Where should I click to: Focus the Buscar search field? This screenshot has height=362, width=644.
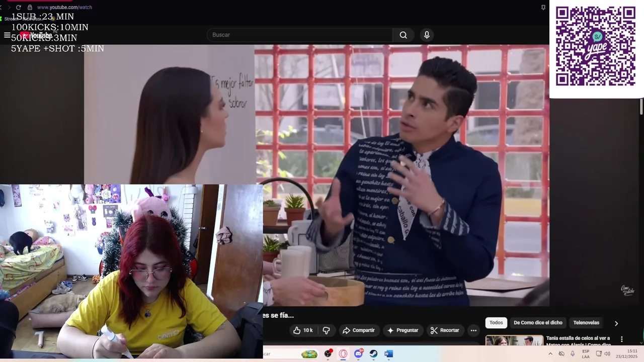click(x=300, y=35)
